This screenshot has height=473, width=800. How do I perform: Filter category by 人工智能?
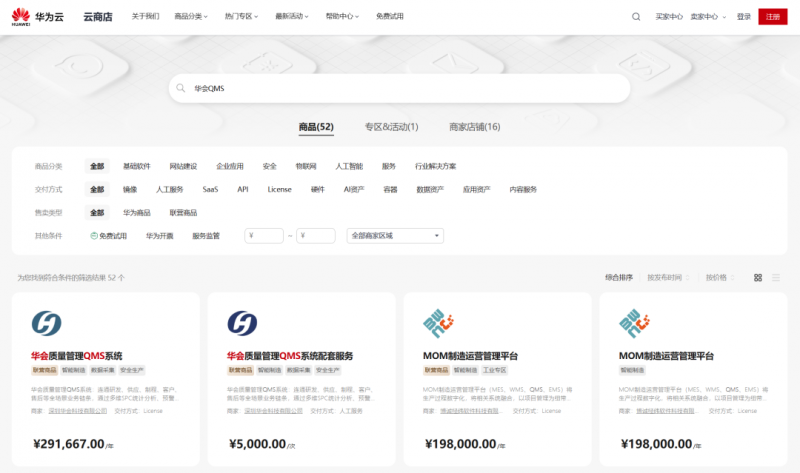(349, 166)
